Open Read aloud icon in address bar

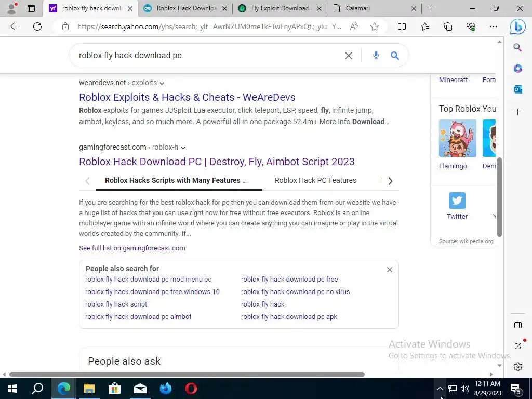point(354,26)
